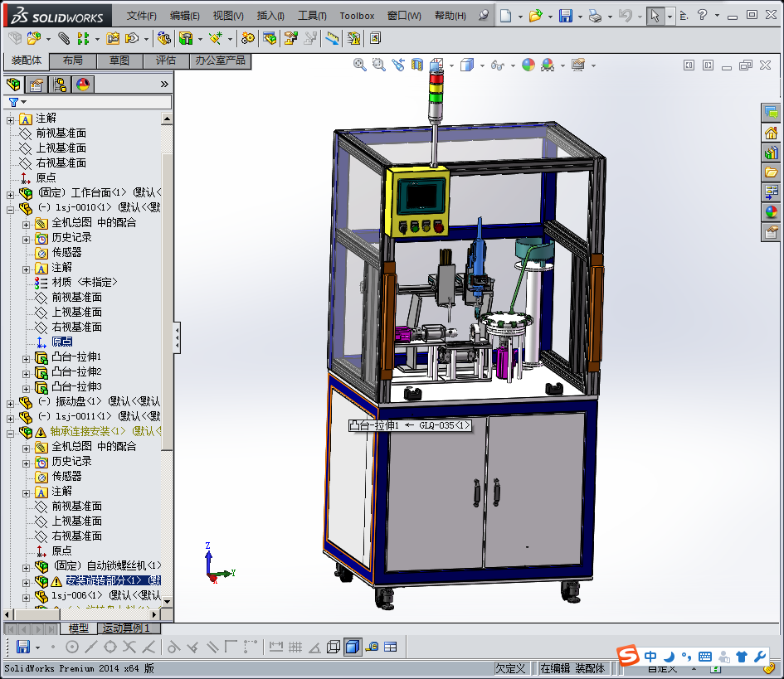Open the FeatureManager design tree tab
This screenshot has height=679, width=784.
coord(13,85)
